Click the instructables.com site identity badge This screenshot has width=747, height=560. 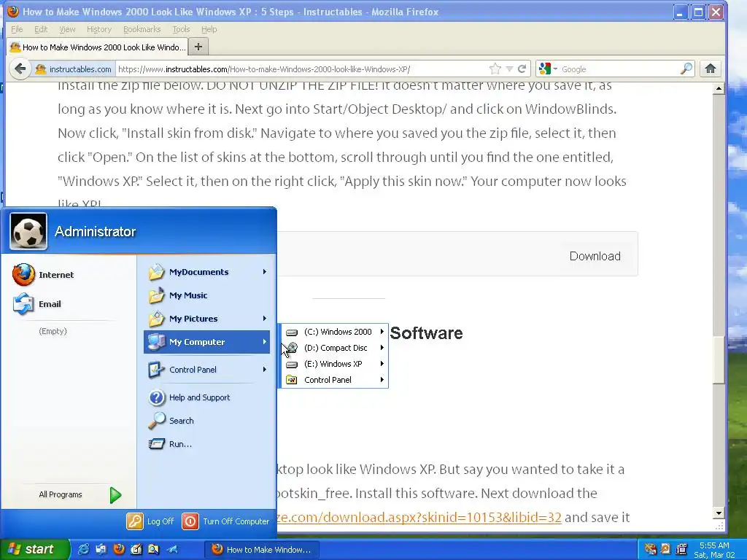pyautogui.click(x=74, y=69)
